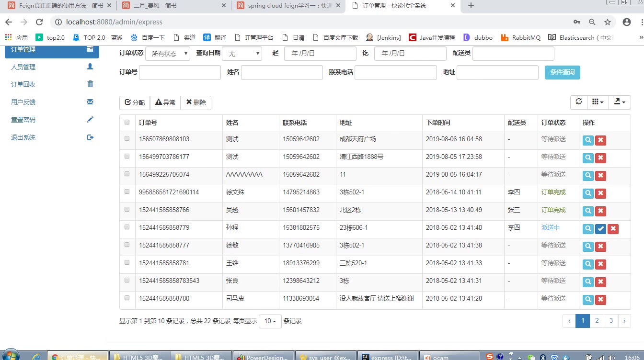Go to page 2 of results
This screenshot has width=644, height=360.
click(x=597, y=321)
